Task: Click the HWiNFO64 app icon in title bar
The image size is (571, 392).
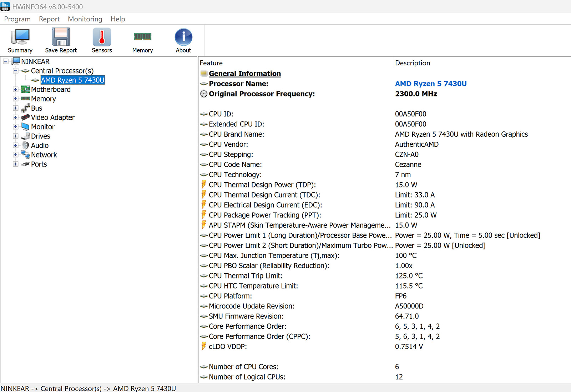Action: (x=5, y=6)
